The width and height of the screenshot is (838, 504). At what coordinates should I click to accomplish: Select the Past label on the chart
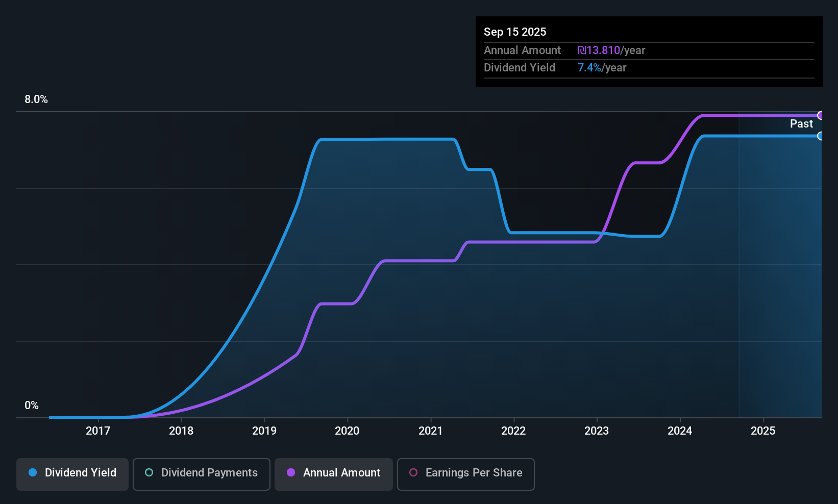801,123
